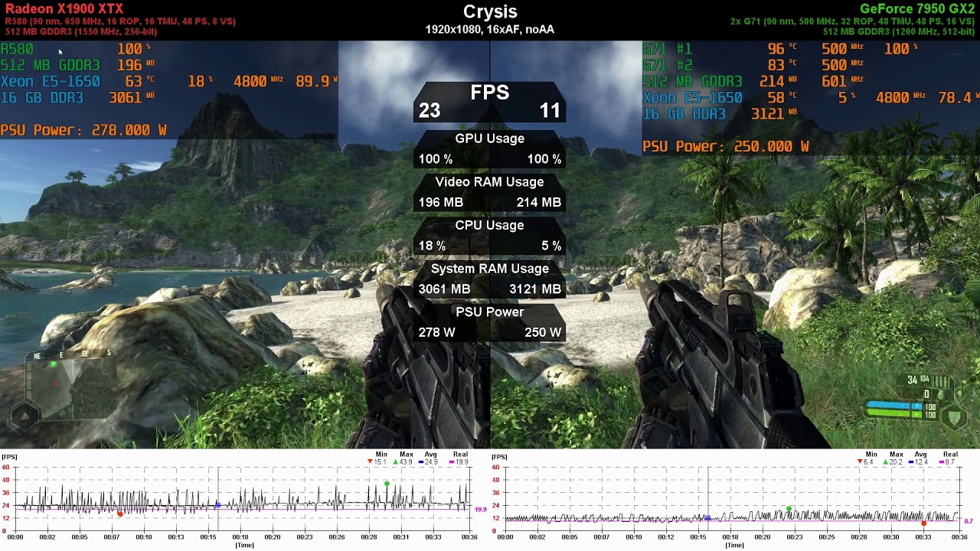Click the threat-level hexagon icon in Crysis HUD

pos(24,416)
